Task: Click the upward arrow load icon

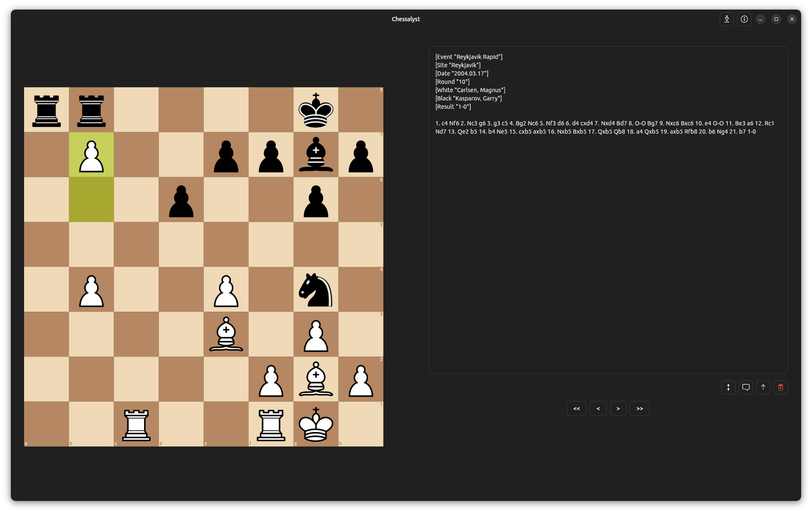Action: click(763, 387)
